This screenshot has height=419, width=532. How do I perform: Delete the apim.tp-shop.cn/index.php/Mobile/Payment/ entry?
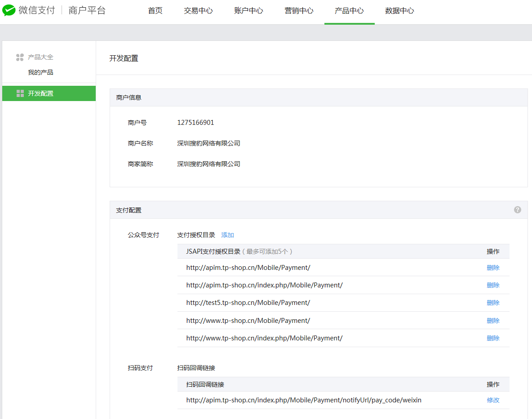(x=493, y=285)
